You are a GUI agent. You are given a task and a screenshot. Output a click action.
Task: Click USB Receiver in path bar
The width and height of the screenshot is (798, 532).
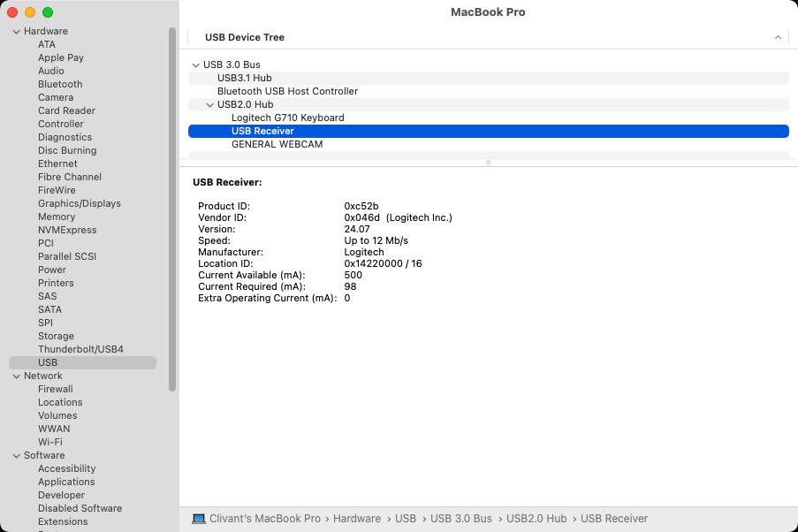[x=614, y=518]
